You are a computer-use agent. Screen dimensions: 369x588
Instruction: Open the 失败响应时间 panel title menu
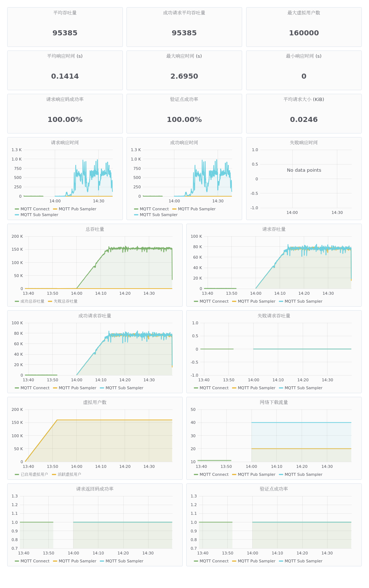pyautogui.click(x=304, y=142)
